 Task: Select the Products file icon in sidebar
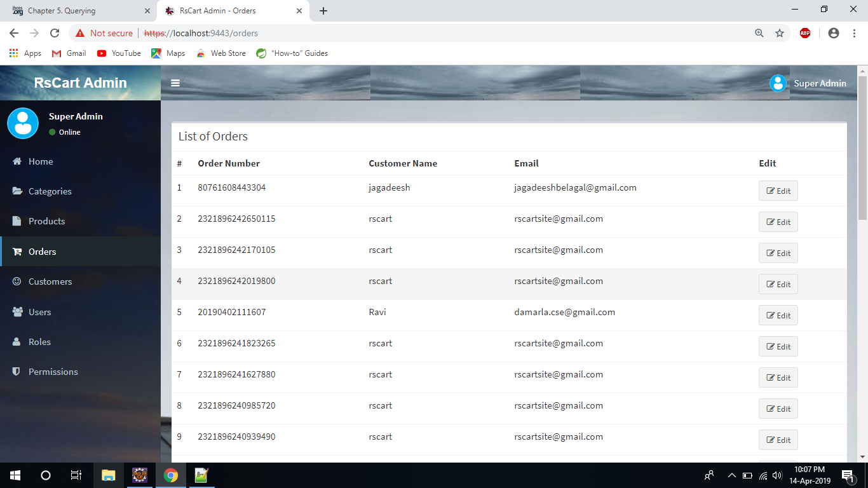[17, 221]
